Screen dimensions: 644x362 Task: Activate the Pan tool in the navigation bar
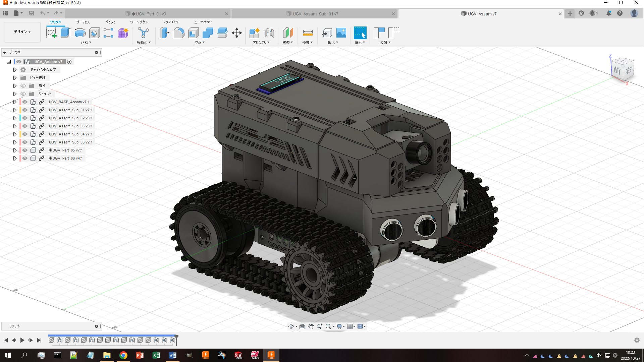(x=311, y=326)
